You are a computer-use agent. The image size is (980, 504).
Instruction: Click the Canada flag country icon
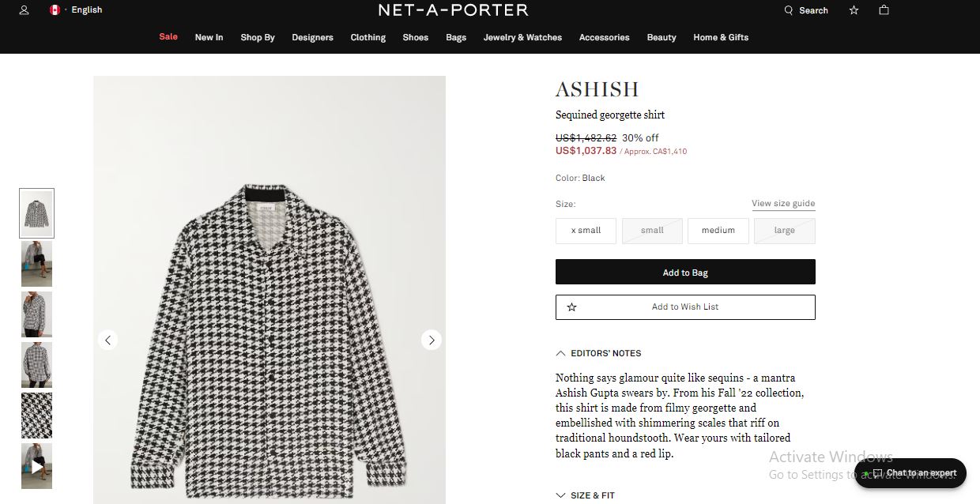pos(55,10)
